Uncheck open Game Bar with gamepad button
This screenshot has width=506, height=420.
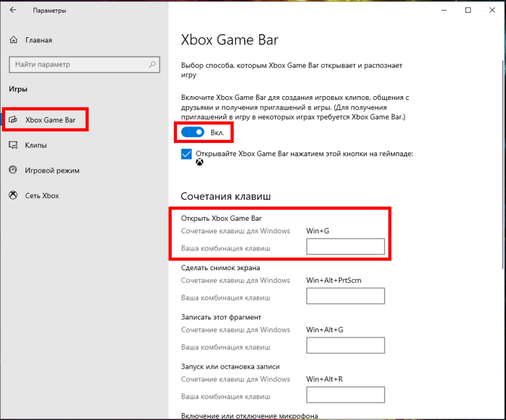click(186, 154)
